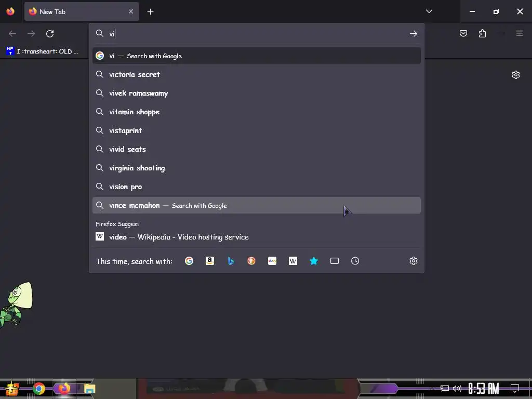
Task: Open the Firefox application menu
Action: (520, 33)
